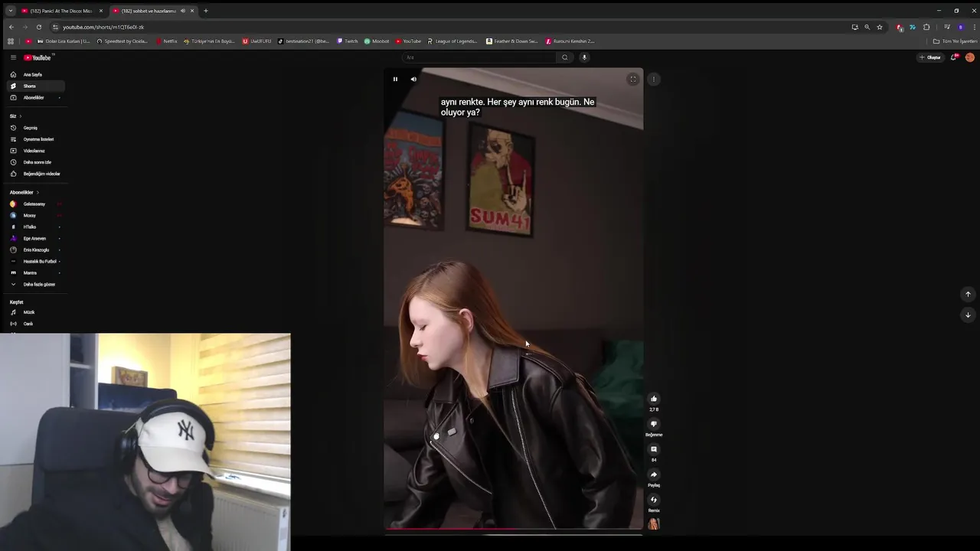Bookmark this page with the star
980x551 pixels.
(880, 27)
